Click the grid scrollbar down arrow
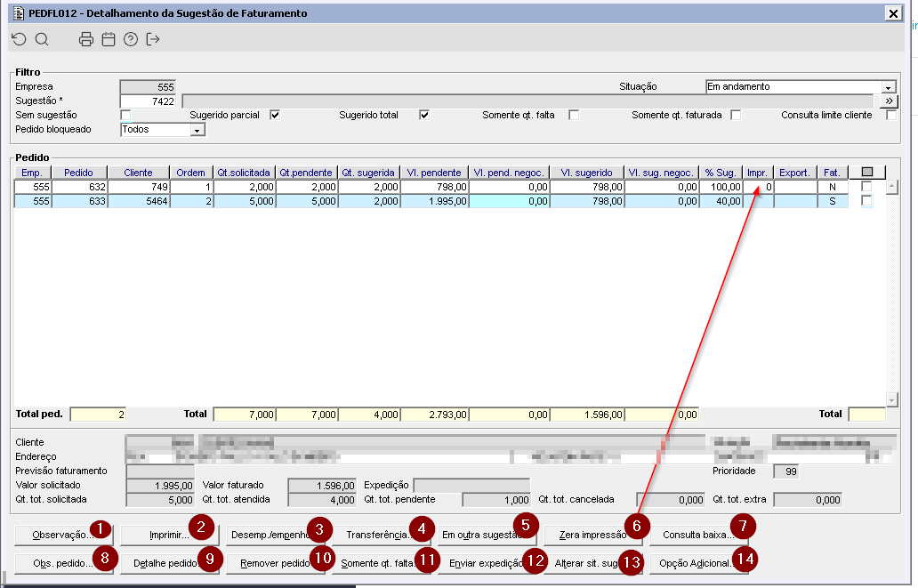Viewport: 918px width, 588px height. point(891,400)
